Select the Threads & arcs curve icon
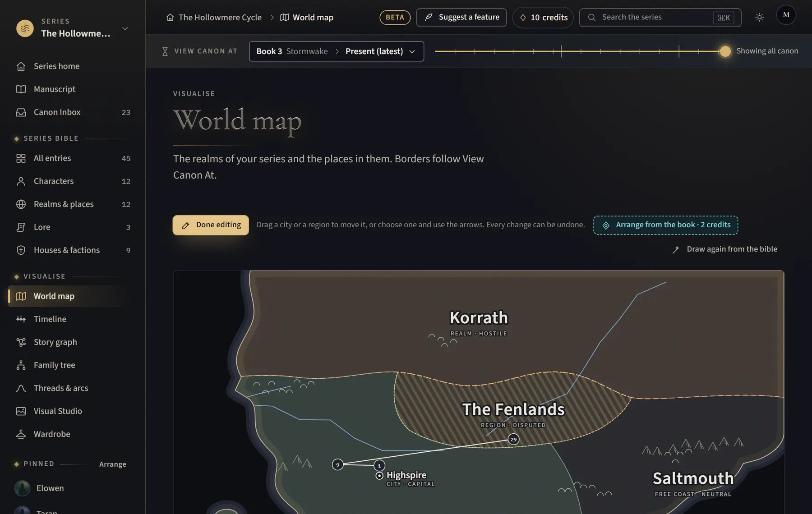The height and width of the screenshot is (514, 812). (x=21, y=388)
